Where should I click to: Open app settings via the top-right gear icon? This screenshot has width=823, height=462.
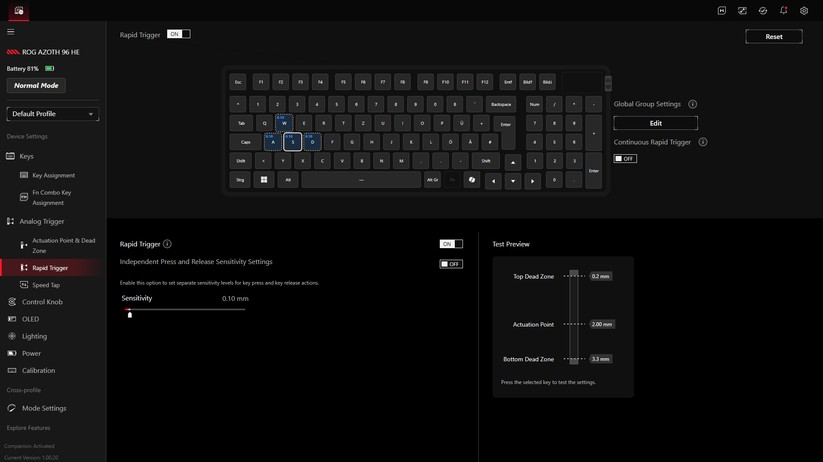click(x=804, y=11)
